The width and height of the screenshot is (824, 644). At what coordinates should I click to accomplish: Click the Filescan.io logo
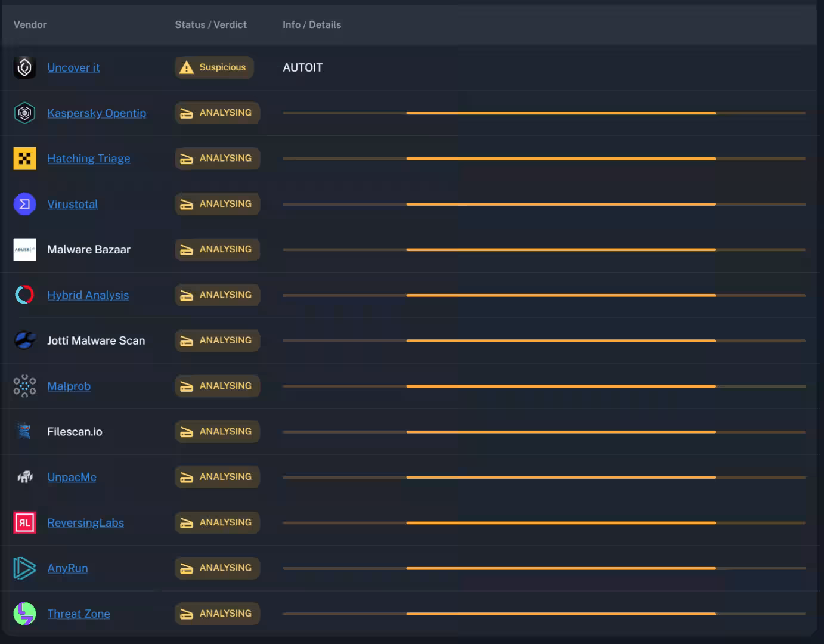click(24, 432)
